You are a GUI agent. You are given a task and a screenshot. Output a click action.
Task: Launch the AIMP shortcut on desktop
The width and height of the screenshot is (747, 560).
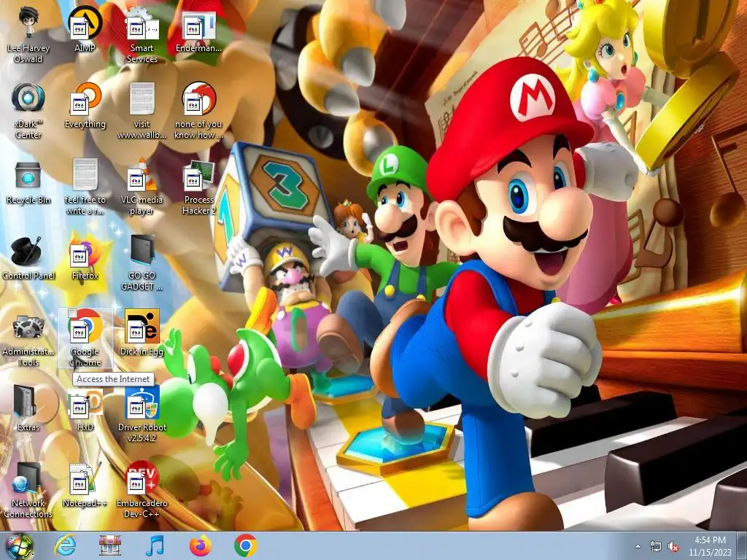85,29
